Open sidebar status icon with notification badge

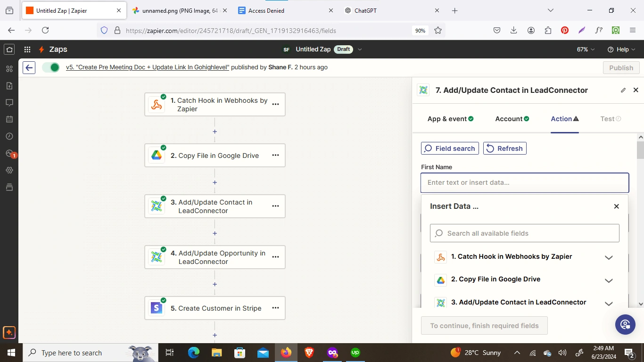[x=10, y=154]
